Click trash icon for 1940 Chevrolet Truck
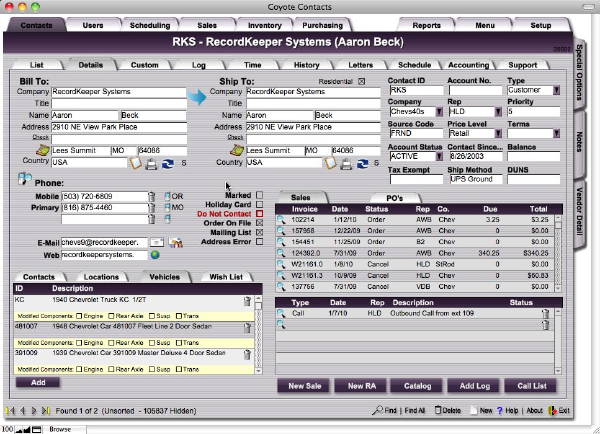 246,300
